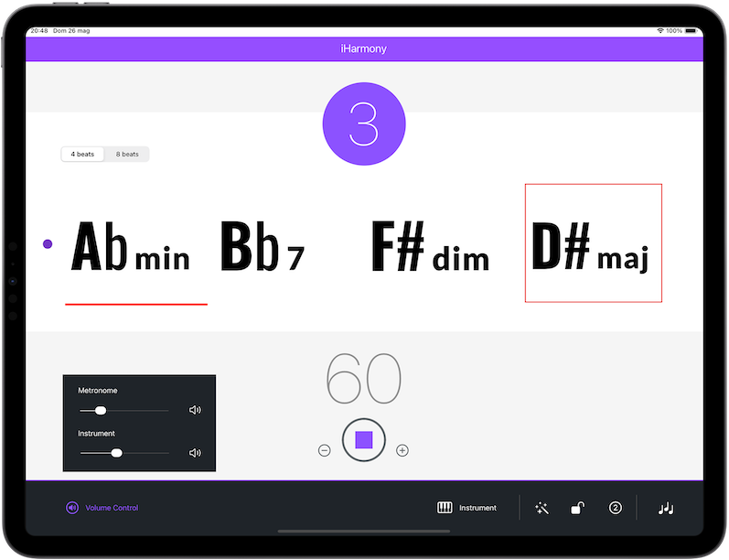Tap the purple beat counter circle showing 3

pos(364,124)
